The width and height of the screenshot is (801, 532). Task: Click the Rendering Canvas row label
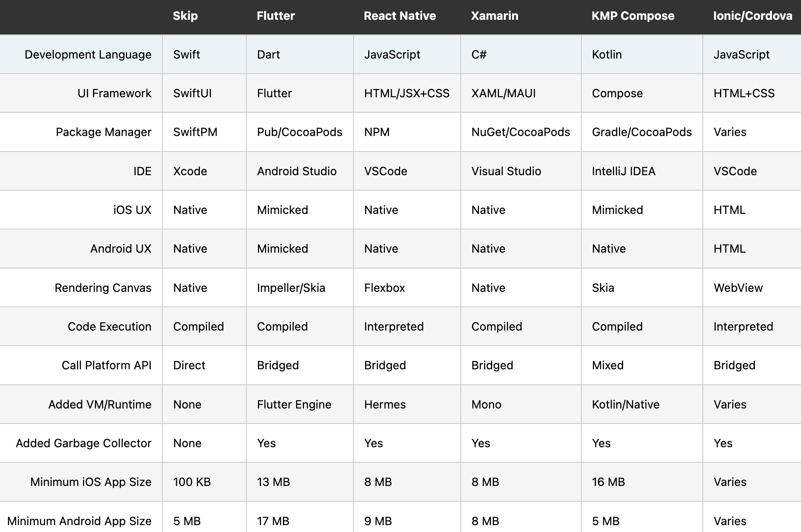[103, 288]
